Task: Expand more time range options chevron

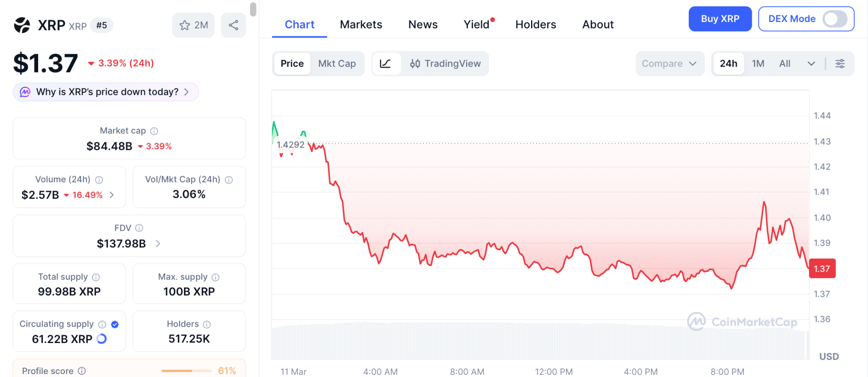Action: [x=811, y=64]
